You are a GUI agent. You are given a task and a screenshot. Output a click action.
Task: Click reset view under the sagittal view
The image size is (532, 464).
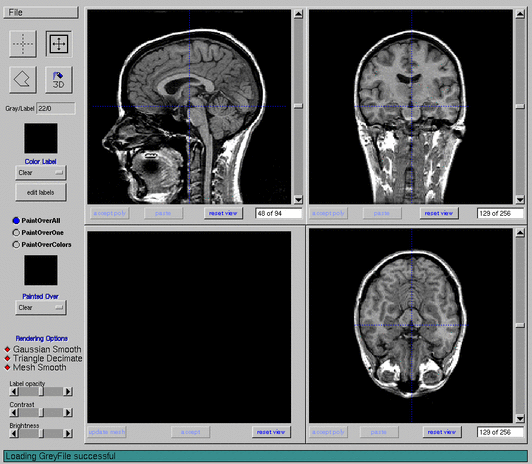pyautogui.click(x=223, y=213)
